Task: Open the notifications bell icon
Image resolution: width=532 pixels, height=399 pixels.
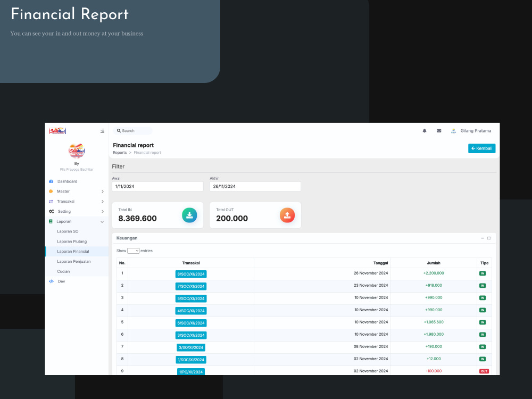Action: [x=424, y=131]
